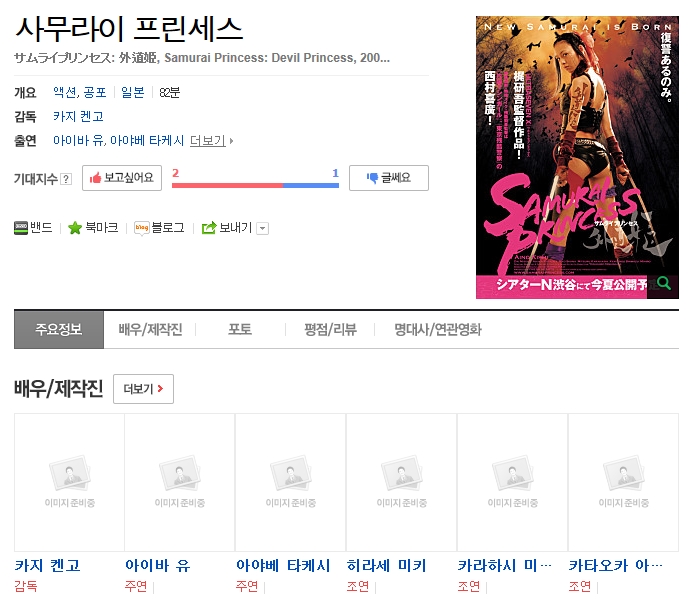Click the green 보내기 share icon
Screen dimensions: 689x609
click(209, 228)
